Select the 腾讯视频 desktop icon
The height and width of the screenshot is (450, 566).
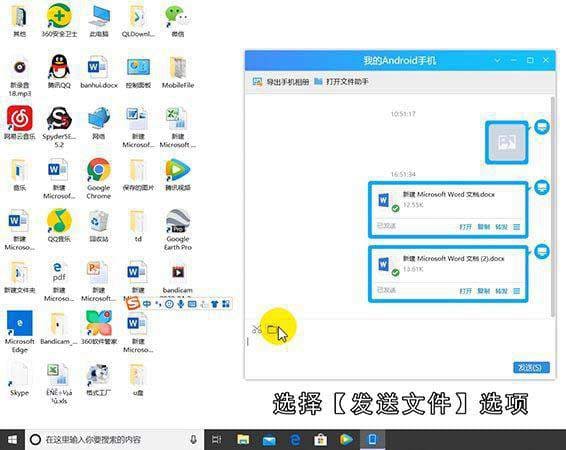tap(178, 174)
